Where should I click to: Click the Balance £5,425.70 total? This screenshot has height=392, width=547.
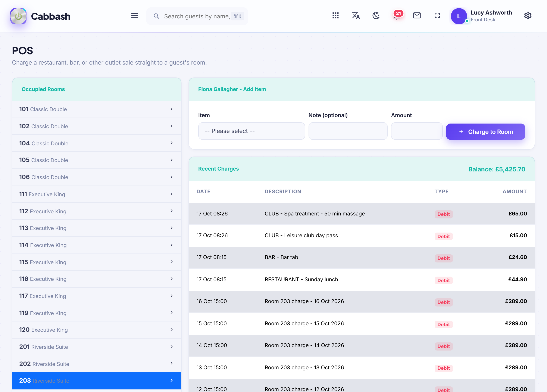pos(497,169)
